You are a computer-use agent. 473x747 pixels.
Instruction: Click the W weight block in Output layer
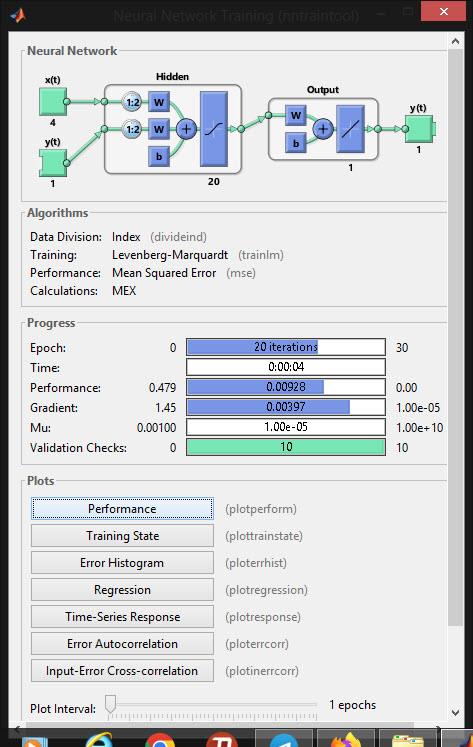click(296, 116)
